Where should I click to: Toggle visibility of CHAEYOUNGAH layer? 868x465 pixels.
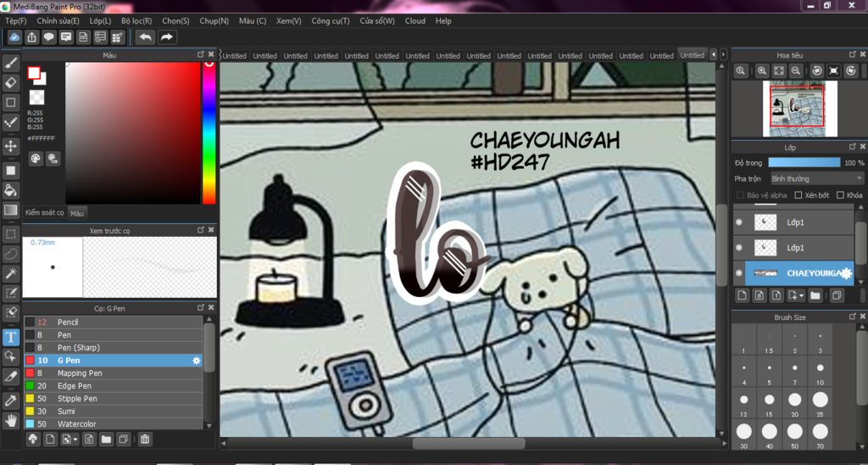coord(738,273)
